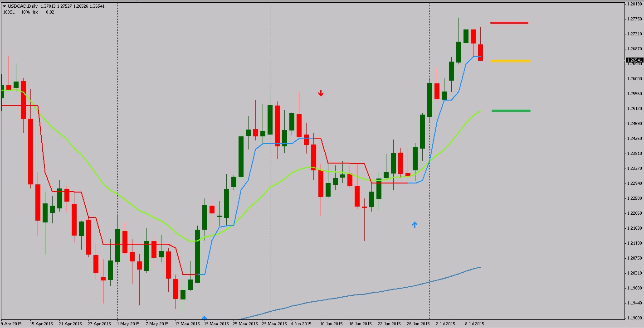
Task: Click the 16 Jun 2015 date label
Action: click(x=361, y=324)
